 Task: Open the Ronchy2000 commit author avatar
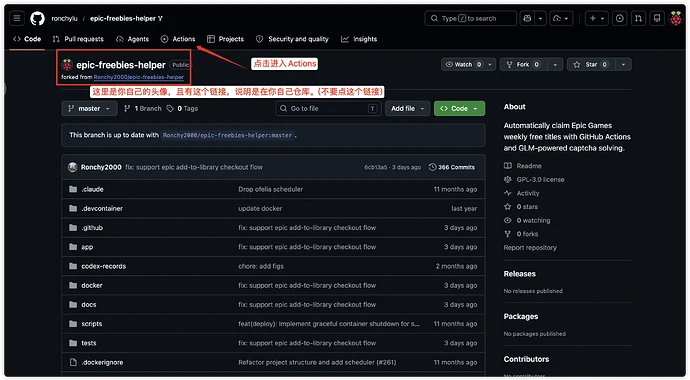tap(73, 167)
